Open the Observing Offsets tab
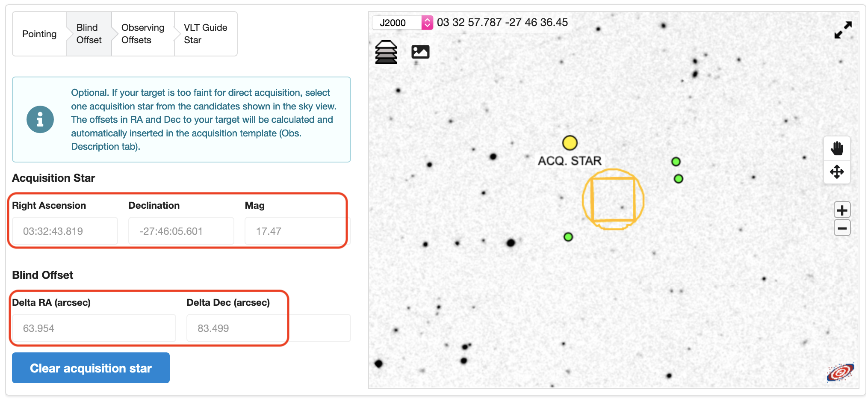 (x=143, y=34)
